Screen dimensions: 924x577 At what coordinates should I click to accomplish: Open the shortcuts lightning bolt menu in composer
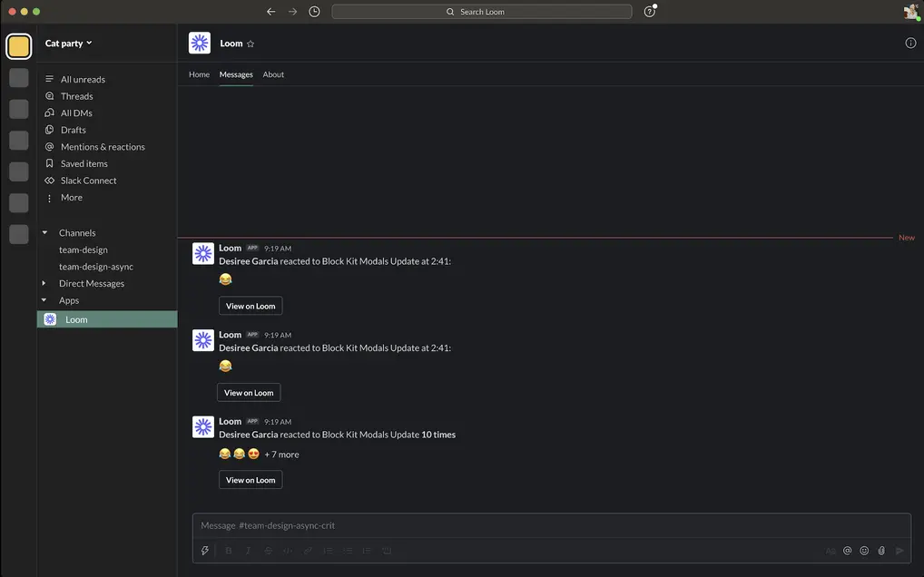point(205,550)
